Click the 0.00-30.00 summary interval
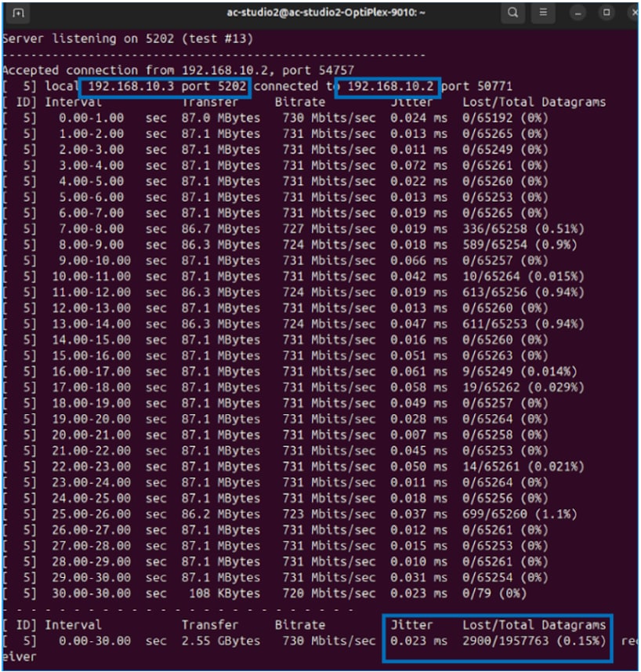Image resolution: width=641 pixels, height=672 pixels. point(91,641)
